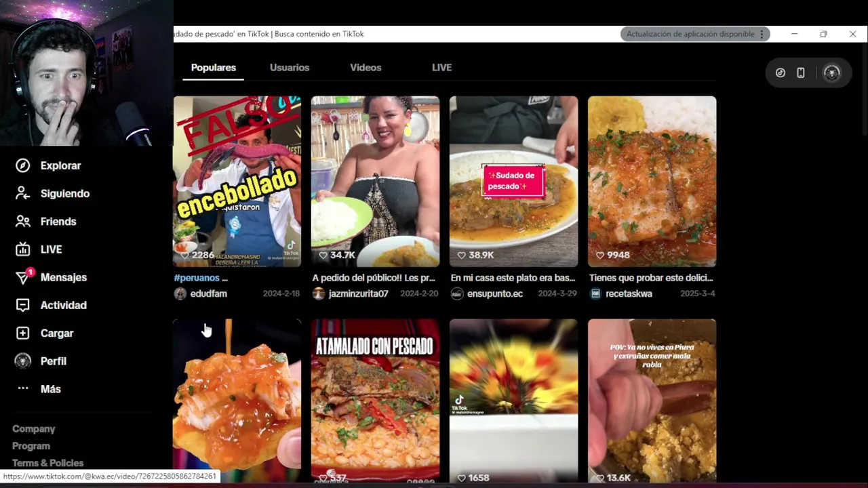Go to Siguiendo using its person icon
This screenshot has width=868, height=488.
tap(22, 193)
